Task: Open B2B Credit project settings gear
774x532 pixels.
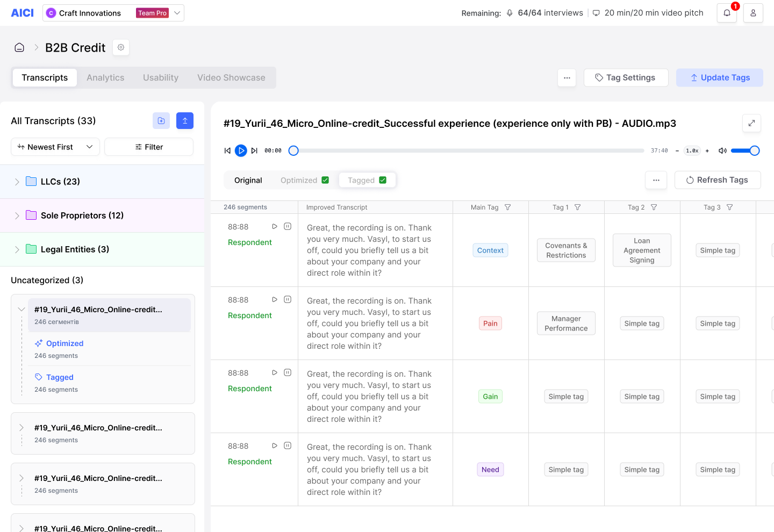Action: click(x=121, y=47)
